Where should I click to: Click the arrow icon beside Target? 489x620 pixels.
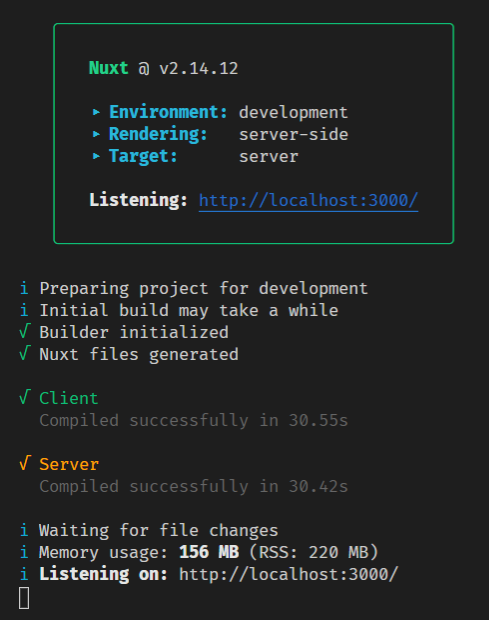point(96,156)
